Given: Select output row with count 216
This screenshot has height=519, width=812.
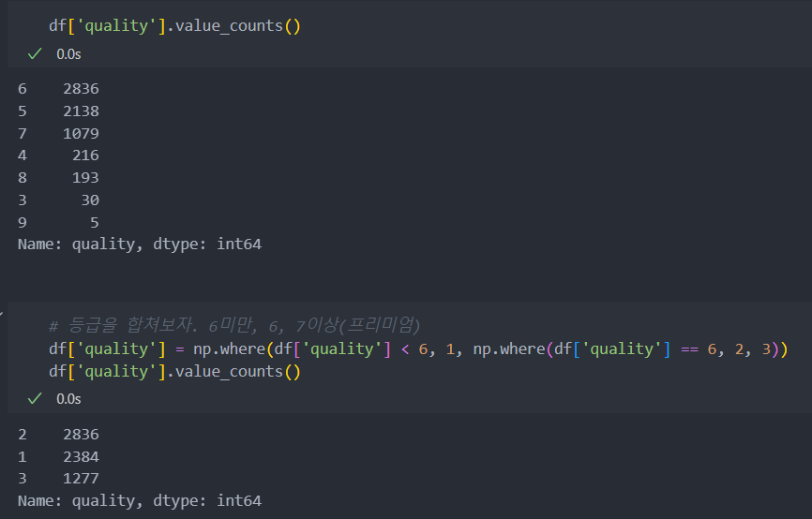Looking at the screenshot, I should pos(58,156).
